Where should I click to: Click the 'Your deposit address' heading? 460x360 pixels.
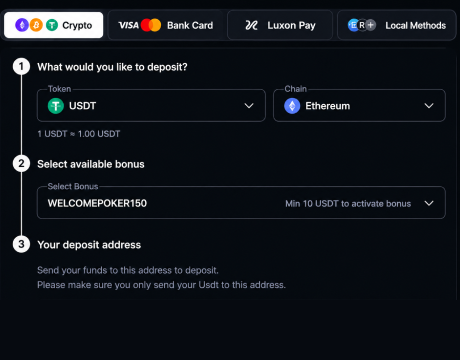click(x=89, y=245)
